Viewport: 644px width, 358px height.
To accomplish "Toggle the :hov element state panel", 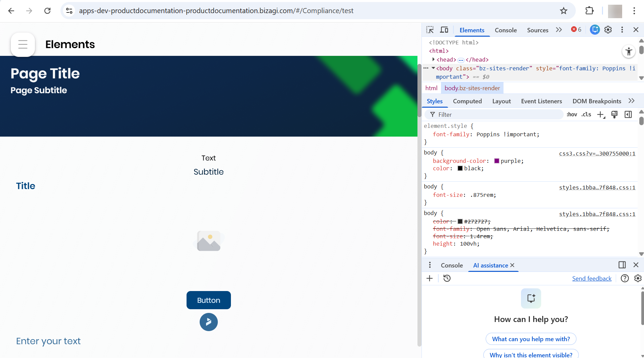I will pyautogui.click(x=571, y=115).
